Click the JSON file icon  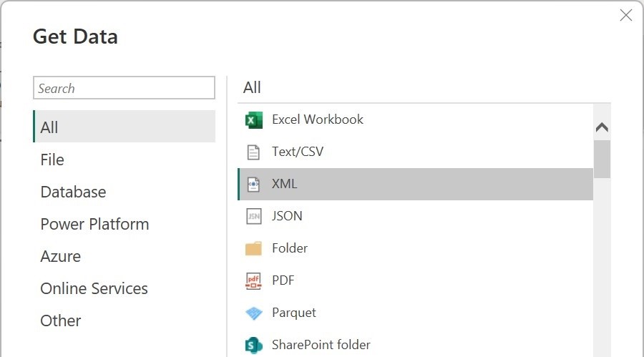pos(253,216)
